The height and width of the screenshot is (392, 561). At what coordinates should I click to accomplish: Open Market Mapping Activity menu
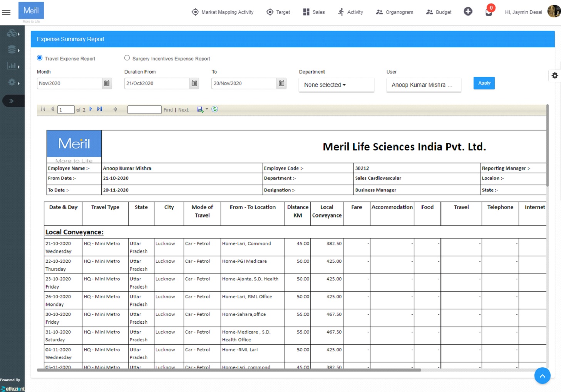tap(223, 12)
